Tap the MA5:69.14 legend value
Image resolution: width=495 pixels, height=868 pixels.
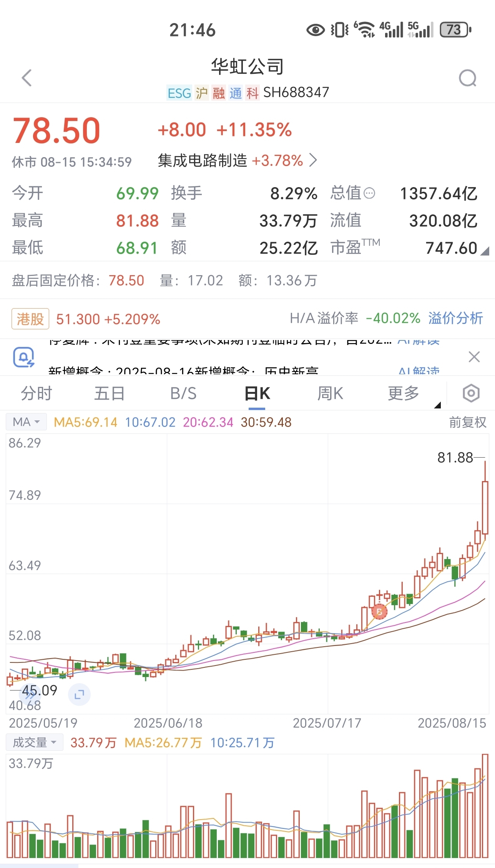pos(85,422)
